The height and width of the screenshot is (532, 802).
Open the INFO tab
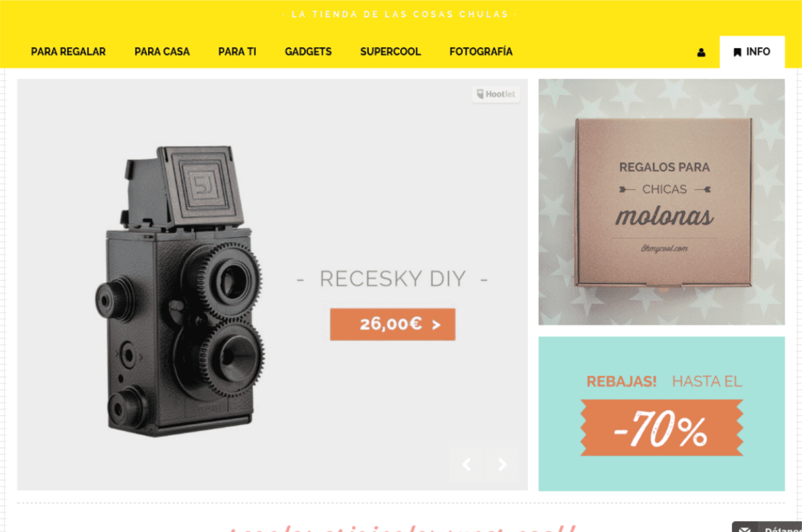[752, 52]
